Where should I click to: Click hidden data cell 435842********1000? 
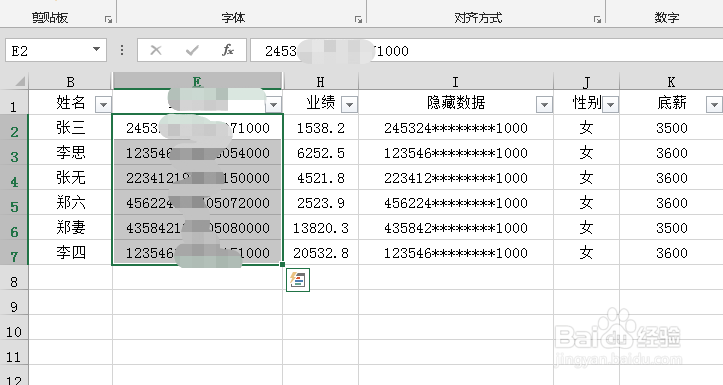456,227
